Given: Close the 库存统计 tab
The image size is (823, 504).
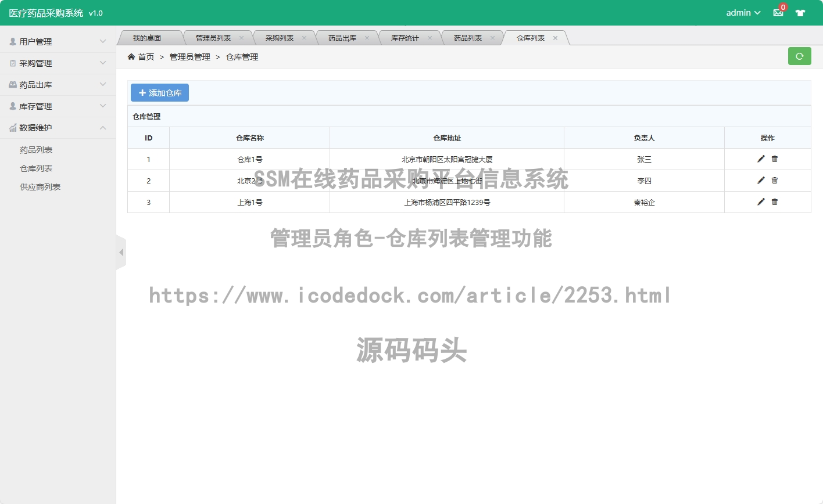Looking at the screenshot, I should 430,38.
